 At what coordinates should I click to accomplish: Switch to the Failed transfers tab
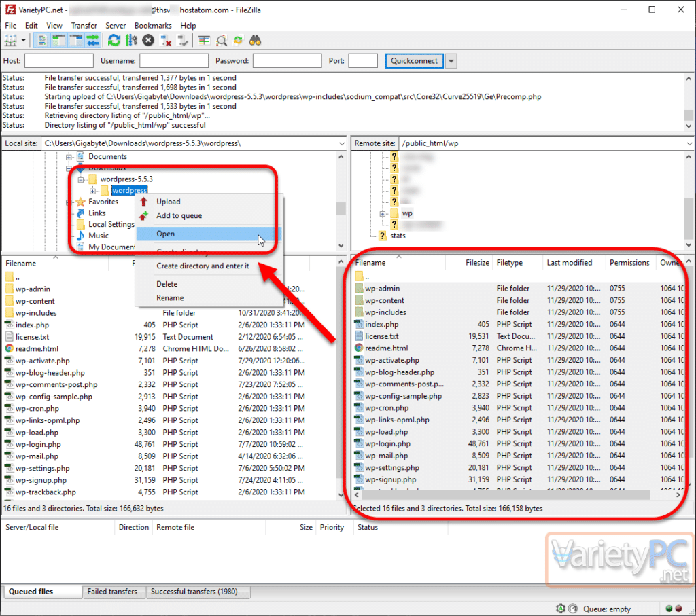pos(112,591)
